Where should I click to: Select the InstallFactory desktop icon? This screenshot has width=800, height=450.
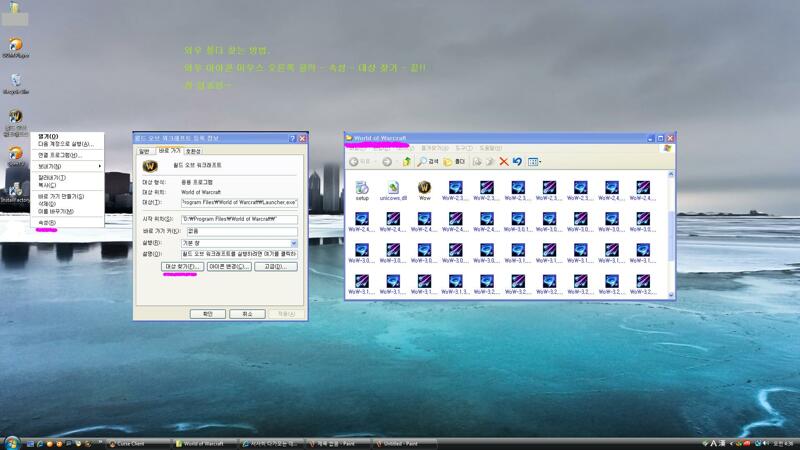pyautogui.click(x=15, y=193)
